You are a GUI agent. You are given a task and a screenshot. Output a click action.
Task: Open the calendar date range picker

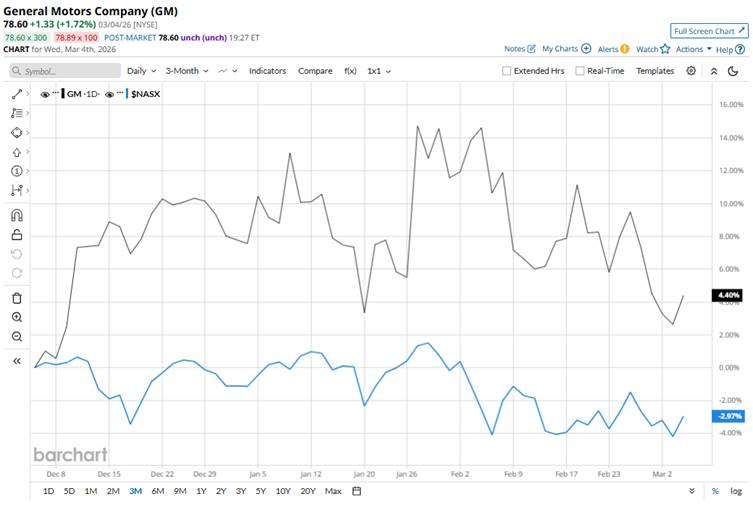[357, 491]
